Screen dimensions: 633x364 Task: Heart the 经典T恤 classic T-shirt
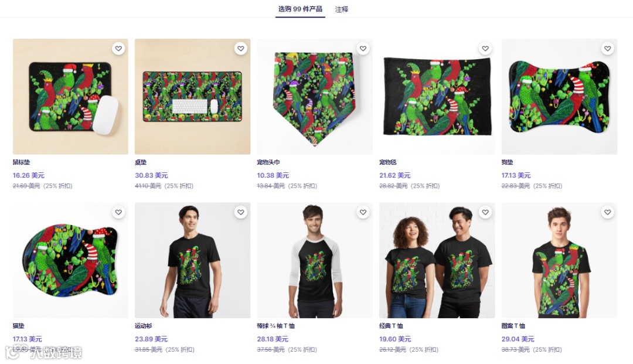(485, 212)
